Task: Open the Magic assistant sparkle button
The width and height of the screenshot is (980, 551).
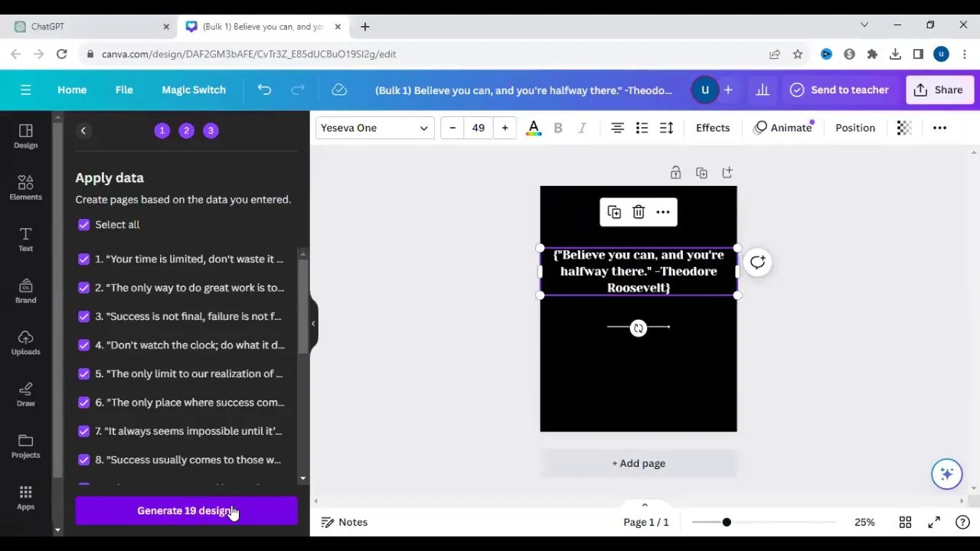Action: [x=946, y=474]
